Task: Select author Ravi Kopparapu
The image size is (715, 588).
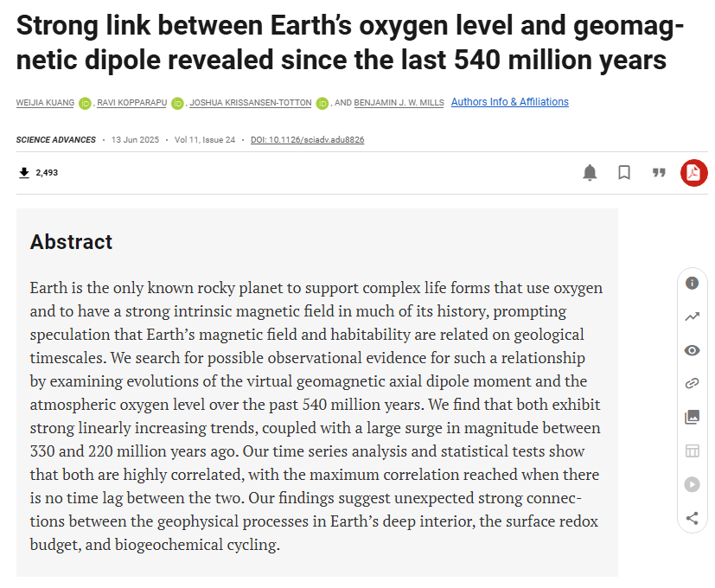Action: (132, 103)
